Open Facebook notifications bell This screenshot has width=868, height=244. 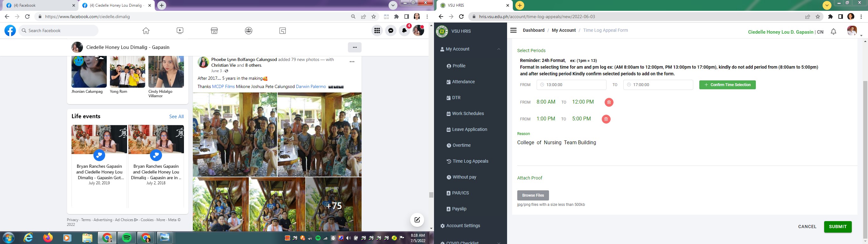(x=404, y=31)
